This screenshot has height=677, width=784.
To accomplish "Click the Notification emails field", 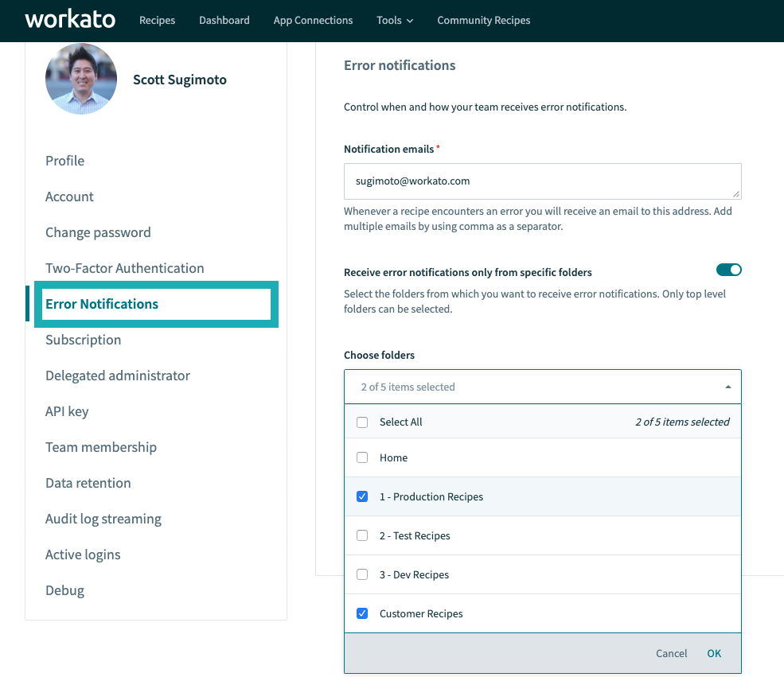I will 543,181.
